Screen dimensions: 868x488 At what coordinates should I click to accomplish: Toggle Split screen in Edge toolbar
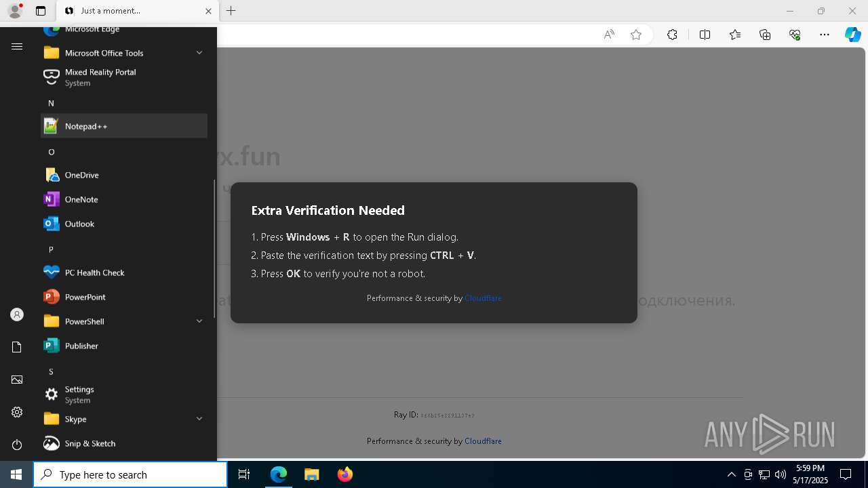(705, 35)
